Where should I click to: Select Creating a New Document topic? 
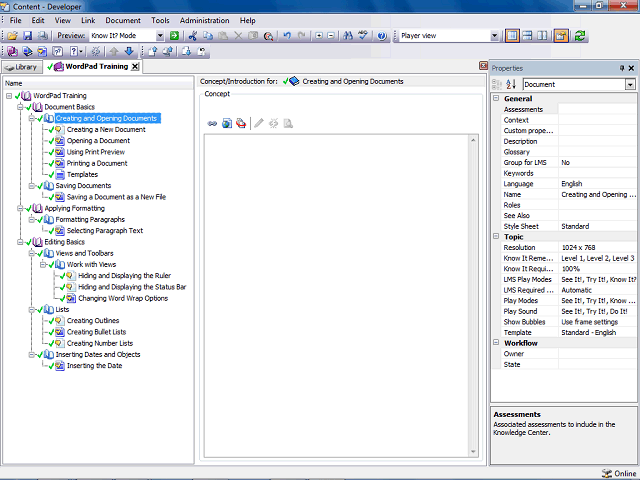(x=106, y=129)
